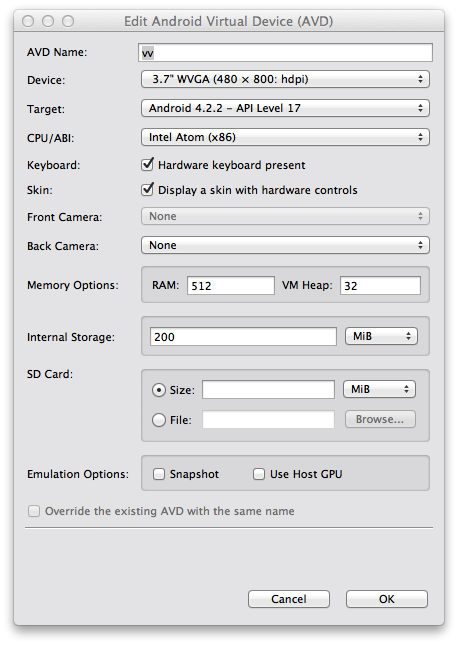Select the SD Card File radio button
The height and width of the screenshot is (645, 458).
(x=159, y=420)
